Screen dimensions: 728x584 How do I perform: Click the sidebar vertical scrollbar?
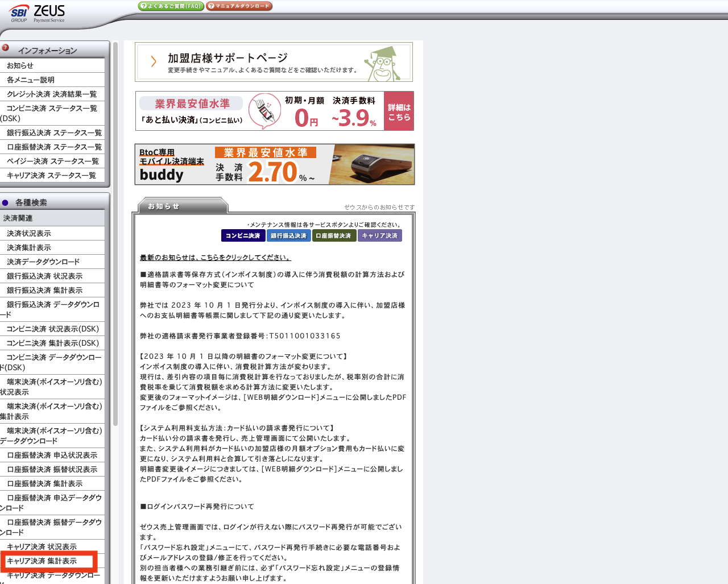pos(115,233)
